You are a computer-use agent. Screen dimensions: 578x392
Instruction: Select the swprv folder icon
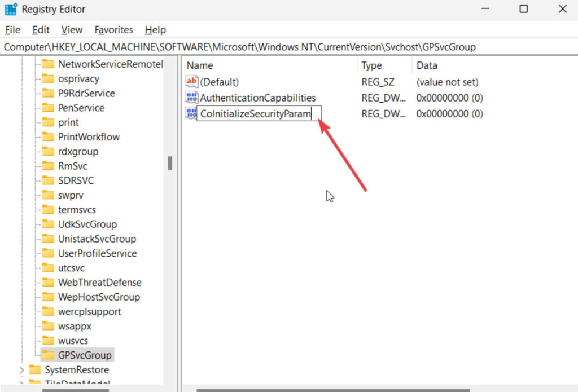48,195
